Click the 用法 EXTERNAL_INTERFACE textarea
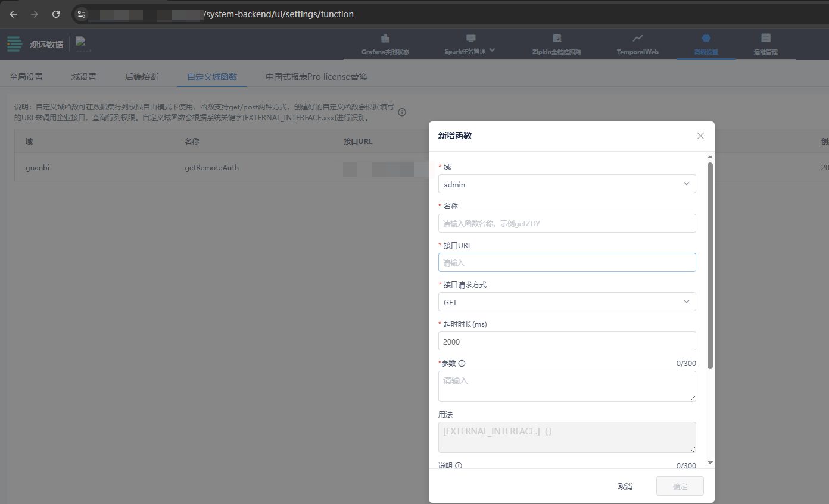Image resolution: width=829 pixels, height=504 pixels. coord(567,437)
